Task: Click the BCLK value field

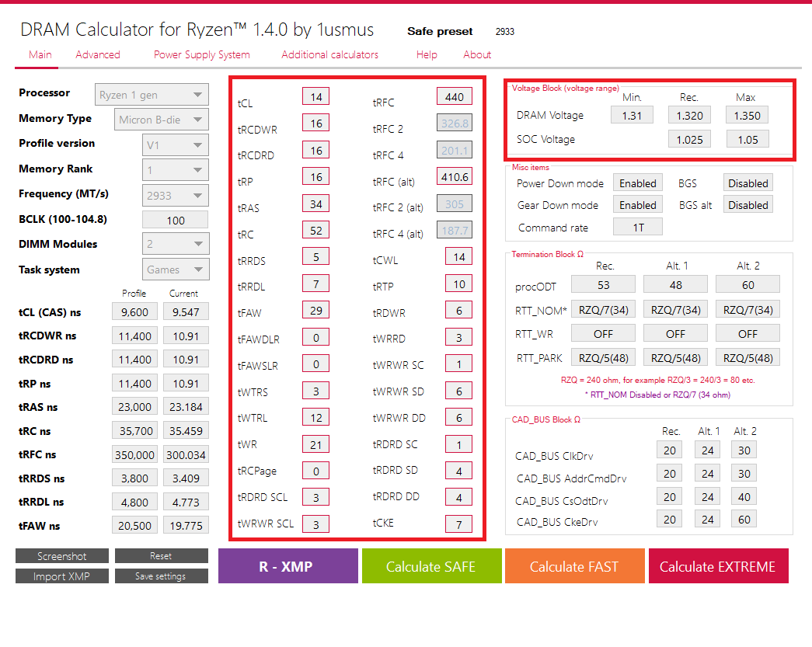Action: 176,220
